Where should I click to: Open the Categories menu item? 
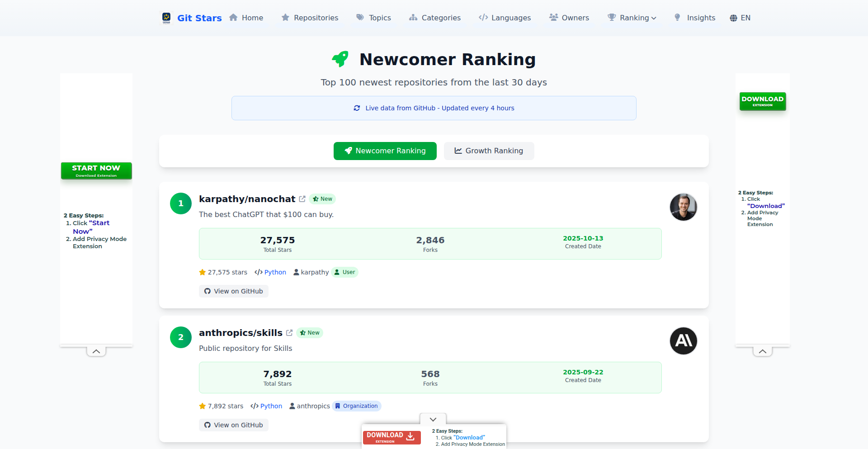click(435, 18)
